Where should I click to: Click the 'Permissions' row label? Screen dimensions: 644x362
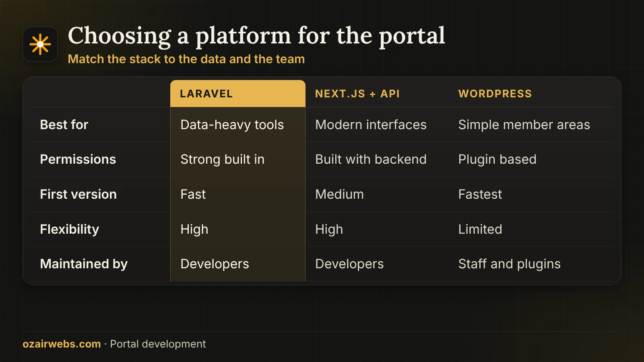click(x=78, y=159)
